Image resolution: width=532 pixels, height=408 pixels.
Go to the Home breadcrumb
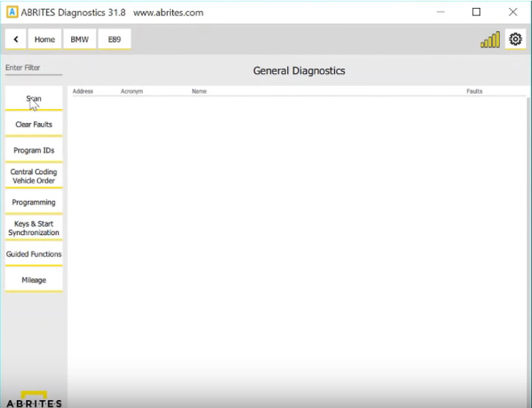click(x=45, y=39)
